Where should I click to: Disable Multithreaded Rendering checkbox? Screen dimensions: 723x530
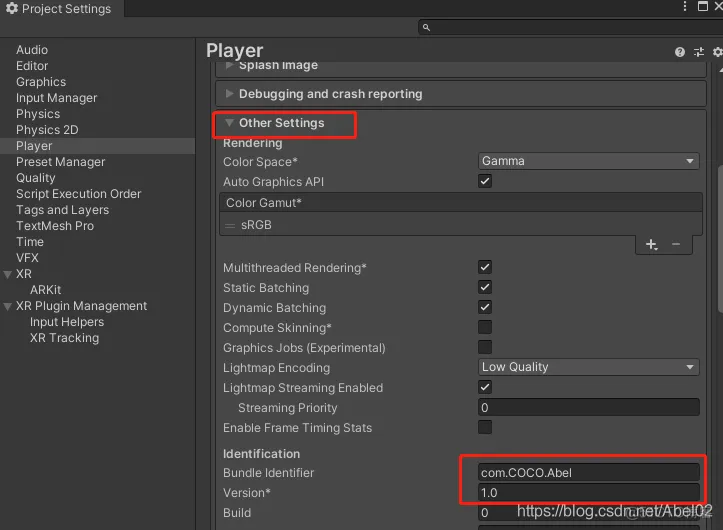(x=485, y=267)
